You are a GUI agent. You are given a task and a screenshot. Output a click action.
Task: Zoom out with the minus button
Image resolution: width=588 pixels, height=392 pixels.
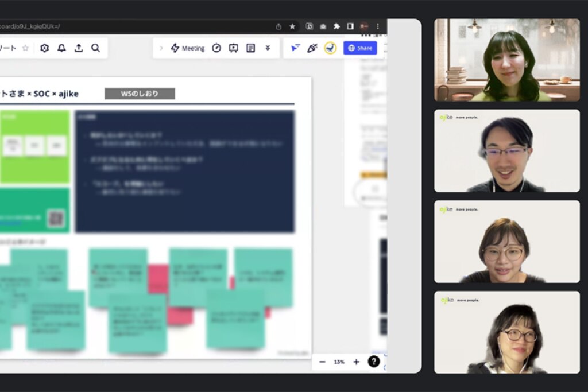tap(322, 362)
